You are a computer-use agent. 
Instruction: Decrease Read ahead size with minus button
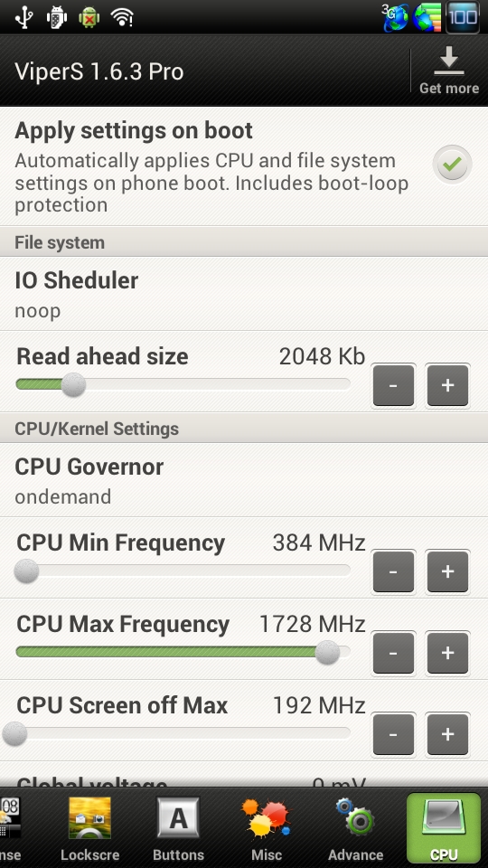[x=393, y=385]
